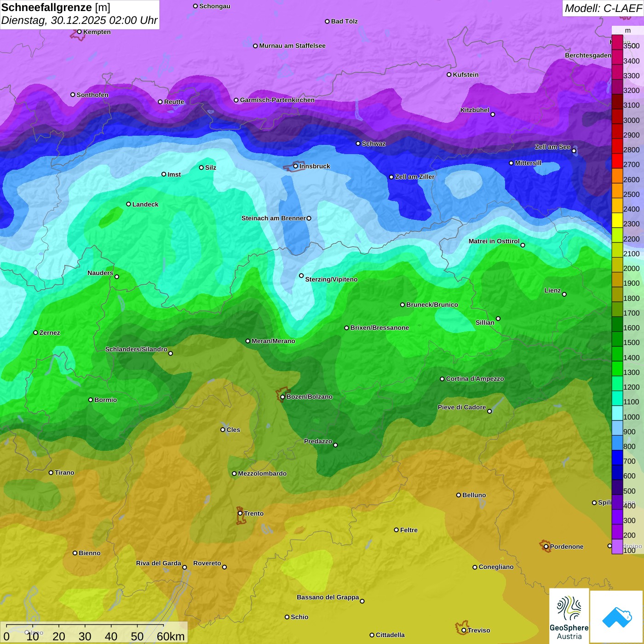Select the 'Matrei in Osttirol' label
644x644 pixels.
pyautogui.click(x=494, y=241)
